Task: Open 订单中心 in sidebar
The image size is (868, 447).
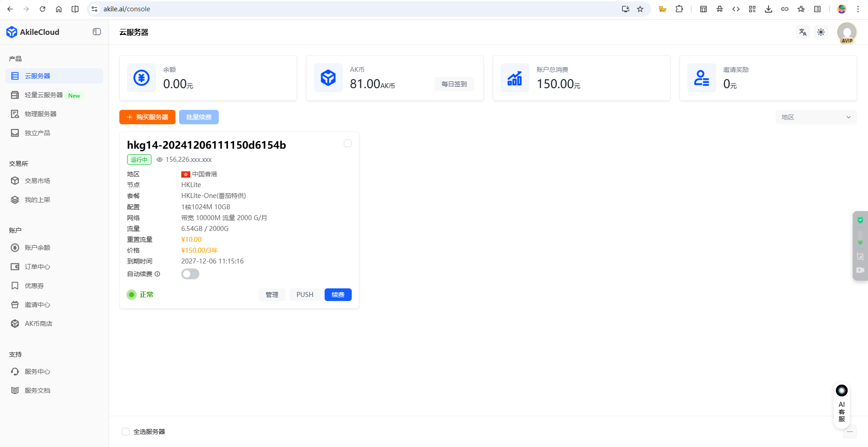Action: pyautogui.click(x=54, y=267)
